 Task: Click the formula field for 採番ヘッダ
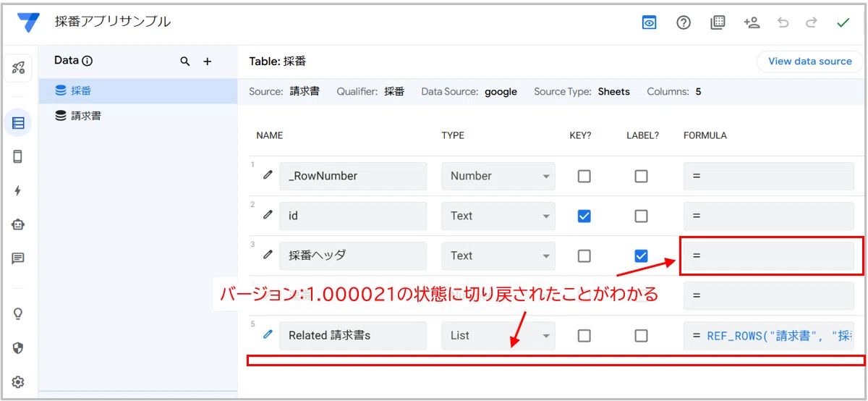(x=769, y=256)
